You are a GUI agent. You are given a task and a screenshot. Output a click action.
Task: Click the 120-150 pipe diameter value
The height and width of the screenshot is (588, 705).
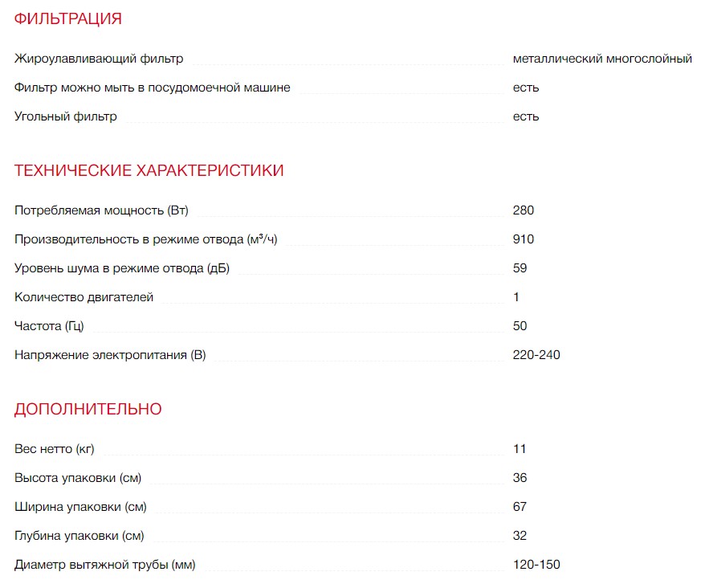536,565
